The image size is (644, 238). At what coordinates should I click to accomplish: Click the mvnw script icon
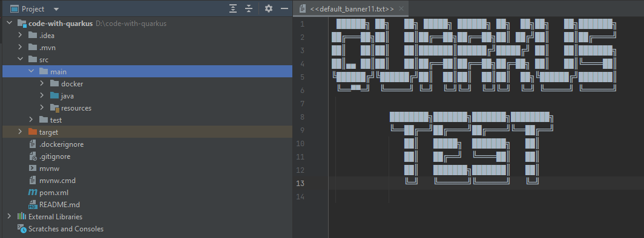pos(33,169)
